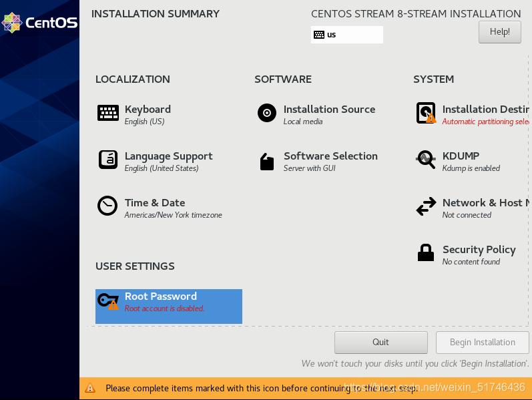This screenshot has width=532, height=400.
Task: Click the keyboard icon in the us layout indicator
Action: click(x=319, y=35)
